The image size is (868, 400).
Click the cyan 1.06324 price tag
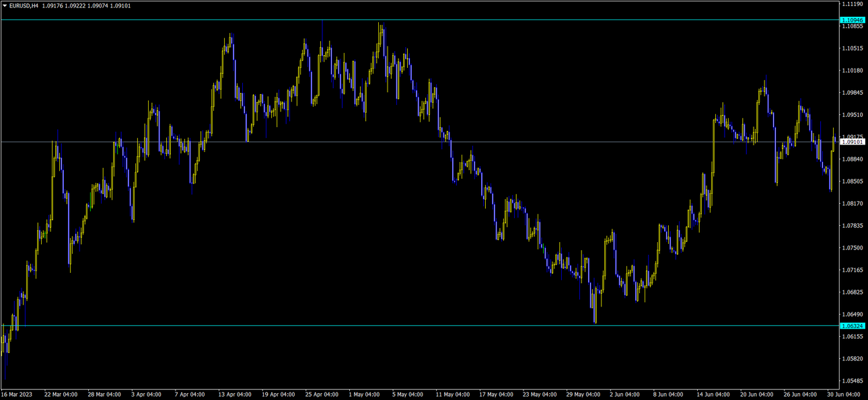(x=853, y=325)
